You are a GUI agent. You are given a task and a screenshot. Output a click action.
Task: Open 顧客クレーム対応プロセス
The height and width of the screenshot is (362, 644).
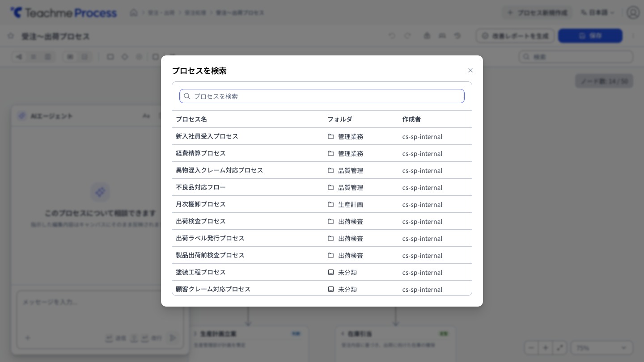click(x=322, y=288)
